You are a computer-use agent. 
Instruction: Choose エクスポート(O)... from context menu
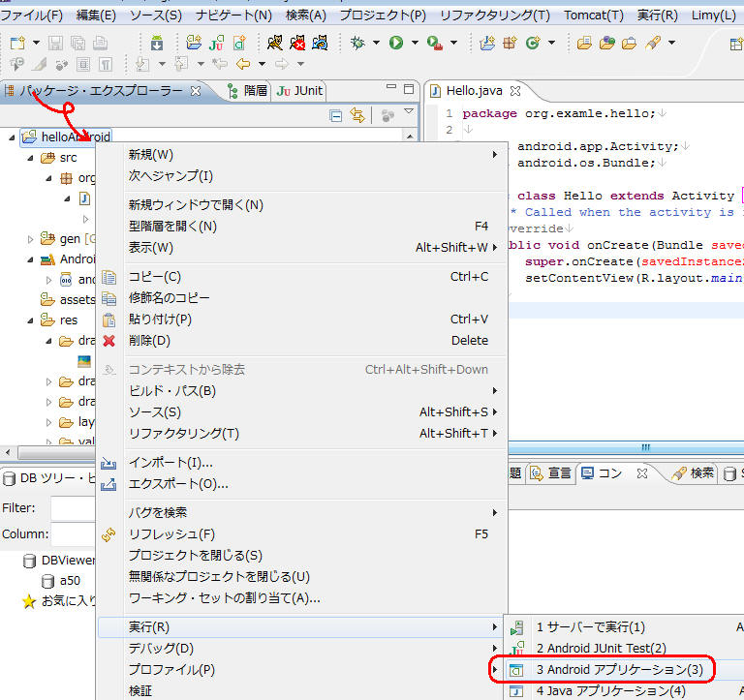(x=178, y=484)
